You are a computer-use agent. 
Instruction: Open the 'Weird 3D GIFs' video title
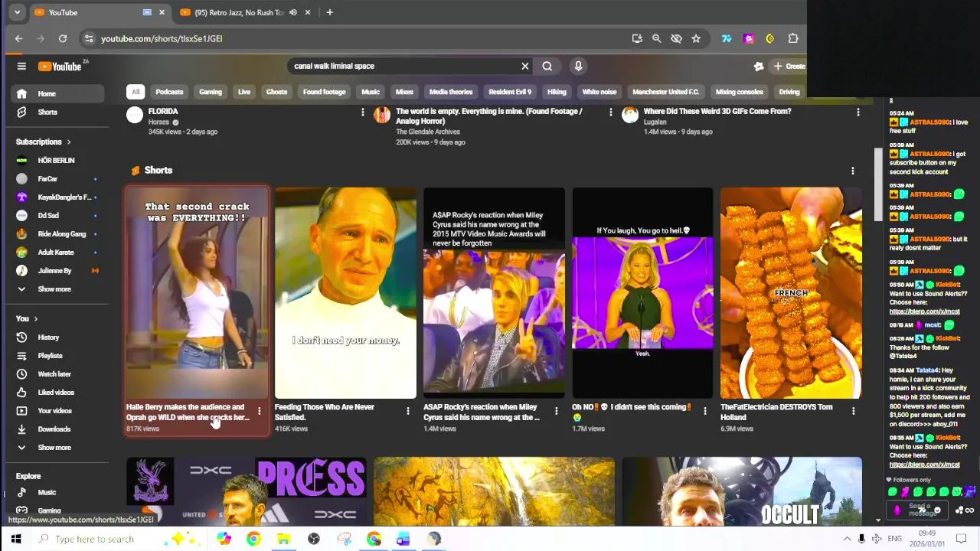pos(717,112)
